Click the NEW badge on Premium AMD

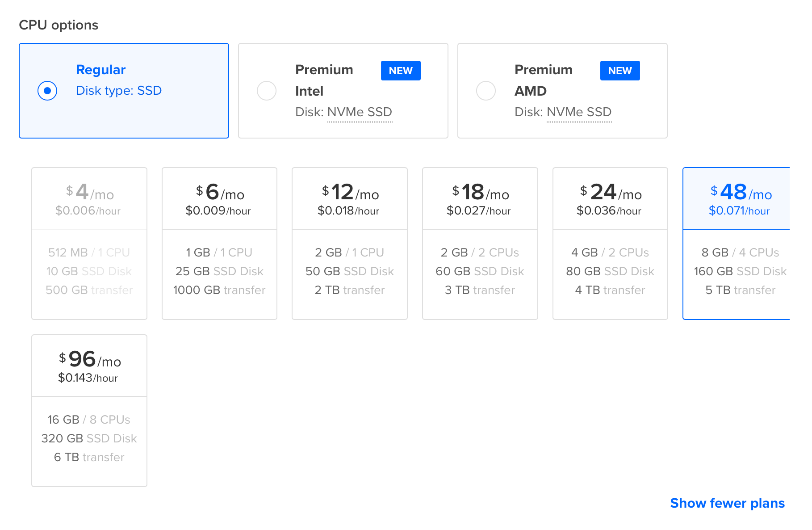[x=620, y=71]
